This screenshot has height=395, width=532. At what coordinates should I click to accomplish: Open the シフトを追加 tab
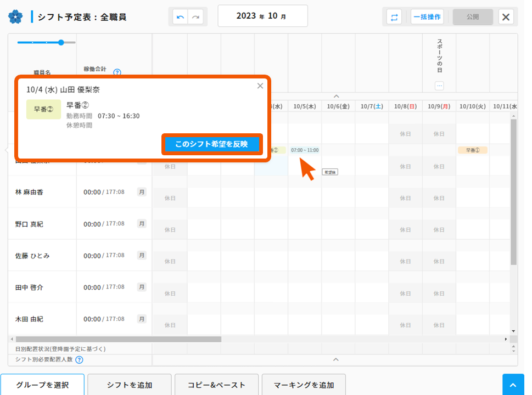130,385
